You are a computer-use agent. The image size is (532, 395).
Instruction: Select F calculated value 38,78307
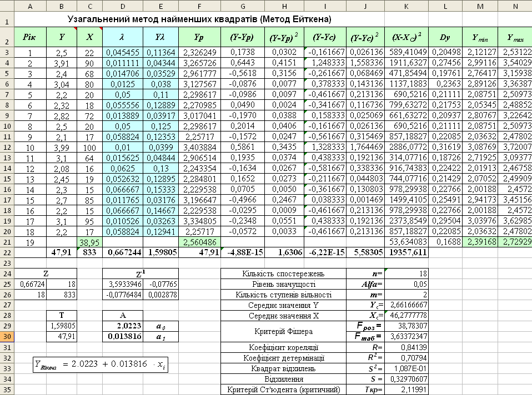(406, 326)
